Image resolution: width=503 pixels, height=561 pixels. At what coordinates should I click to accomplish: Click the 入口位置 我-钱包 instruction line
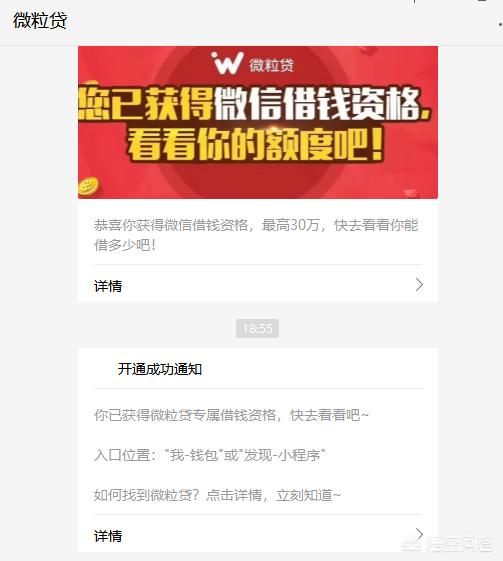(x=210, y=455)
